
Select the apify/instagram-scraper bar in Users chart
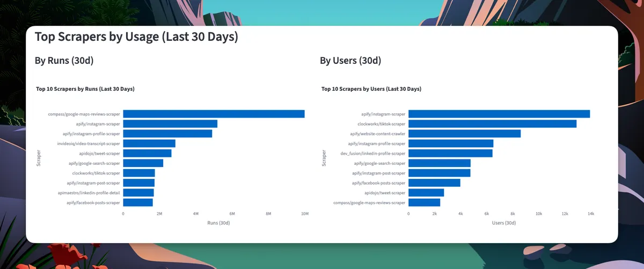pyautogui.click(x=499, y=114)
